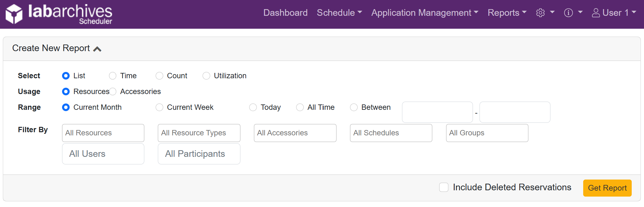Open the Reports dropdown menu
Image resolution: width=644 pixels, height=207 pixels.
tap(507, 13)
